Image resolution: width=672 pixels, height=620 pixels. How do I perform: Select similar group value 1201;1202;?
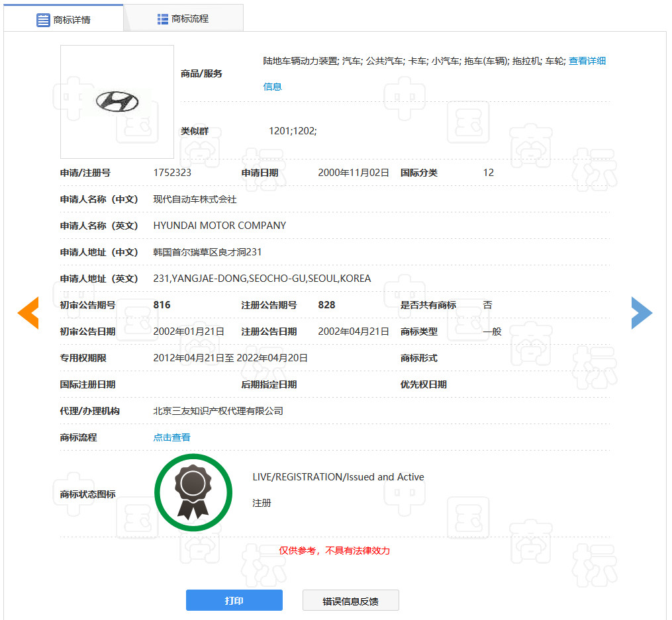pos(293,131)
